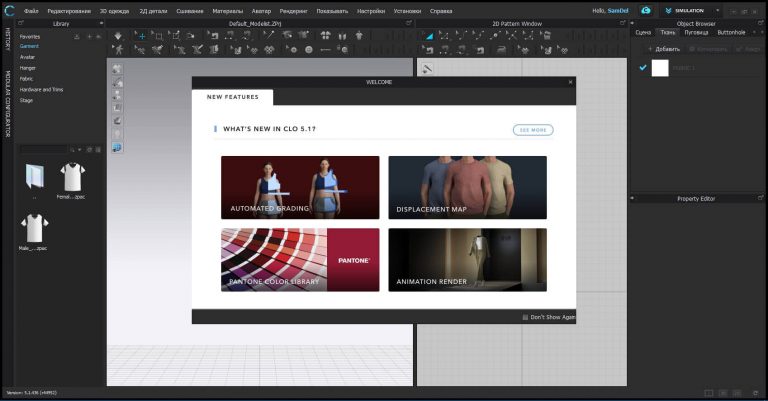Select the tack pin tool in 3D toolbar
Viewport: 768px width, 401px height.
[268, 35]
